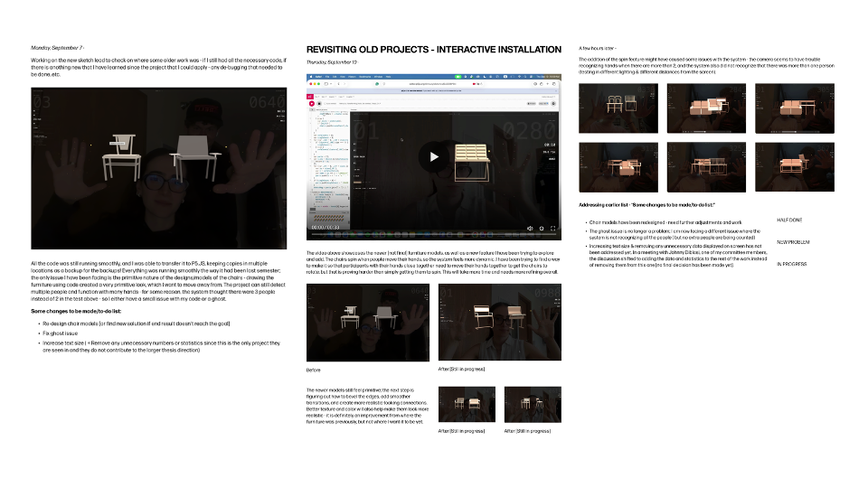868x488 pixels.
Task: Click the bullet starting 'Increase text size' on left
Action: coord(161,346)
